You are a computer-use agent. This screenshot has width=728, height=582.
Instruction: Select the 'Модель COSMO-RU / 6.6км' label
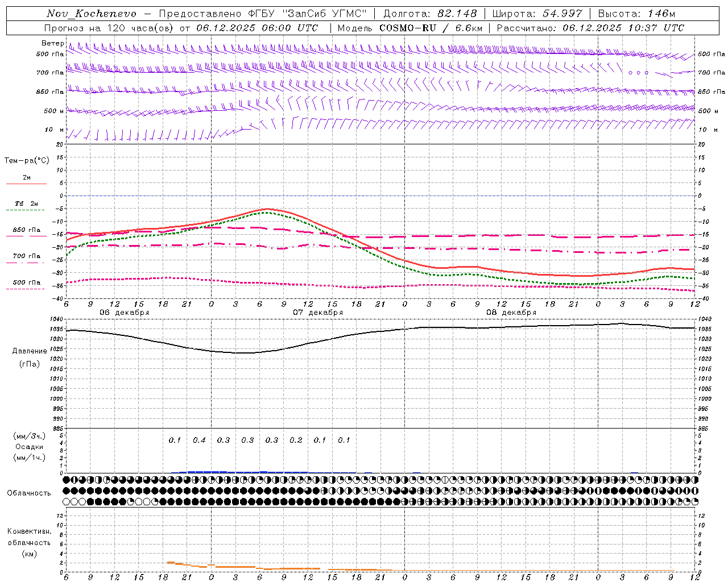(x=410, y=28)
